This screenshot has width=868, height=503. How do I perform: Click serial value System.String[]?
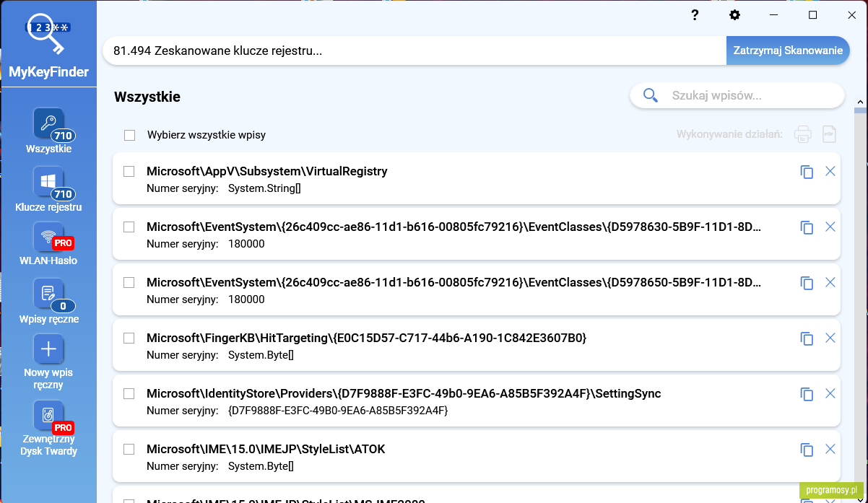point(264,188)
